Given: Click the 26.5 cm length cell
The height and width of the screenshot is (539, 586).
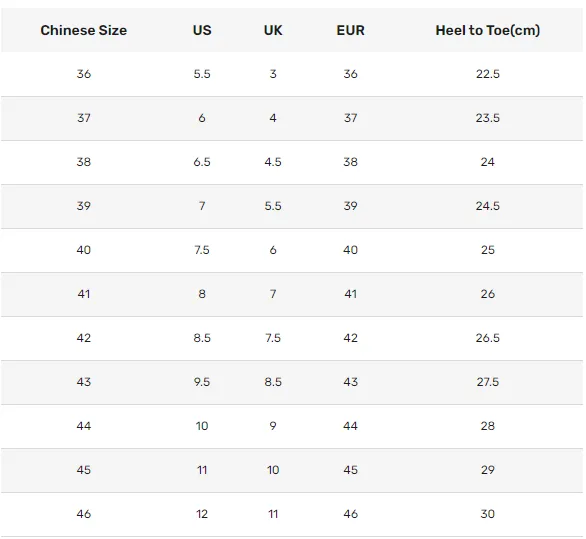Looking at the screenshot, I should pos(488,338).
